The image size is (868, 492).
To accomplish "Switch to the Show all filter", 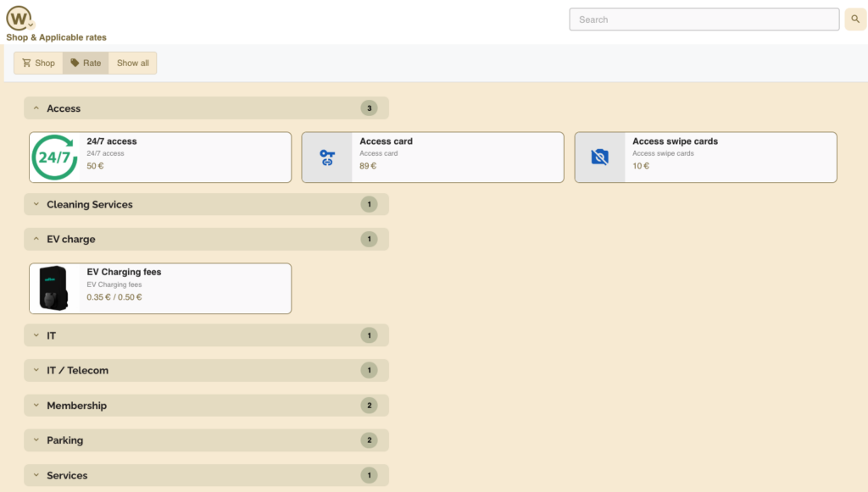I will (133, 64).
